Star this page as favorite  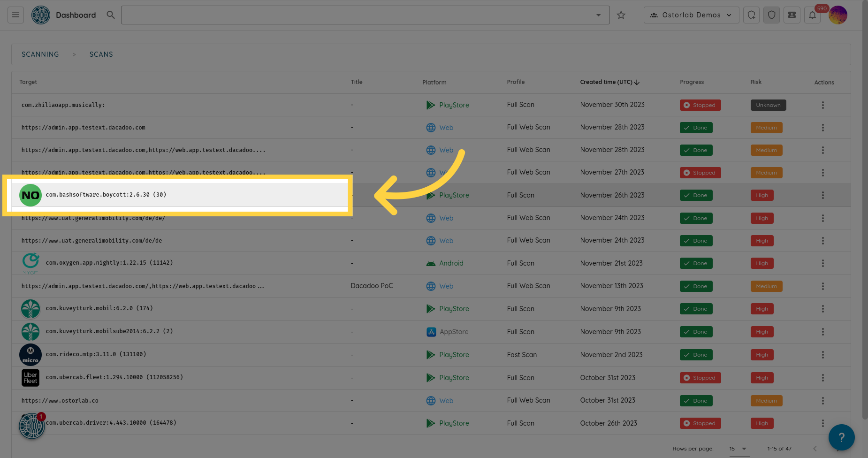621,15
